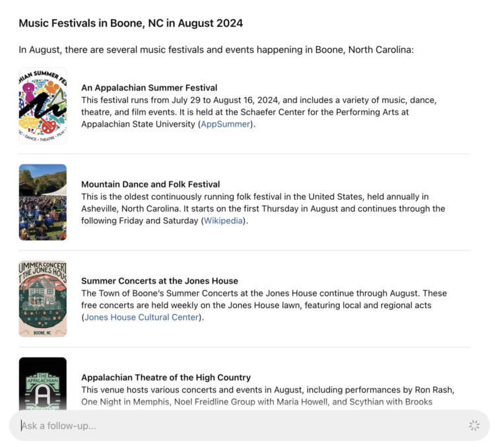Viewport: 495px width, 448px height.
Task: Click the intro sentence about Boone festivals
Action: tap(216, 50)
